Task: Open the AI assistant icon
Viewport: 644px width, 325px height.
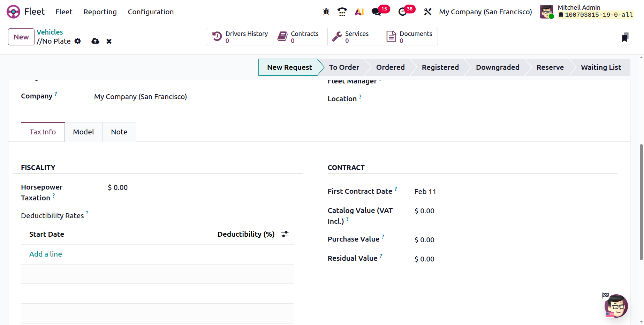Action: click(359, 12)
